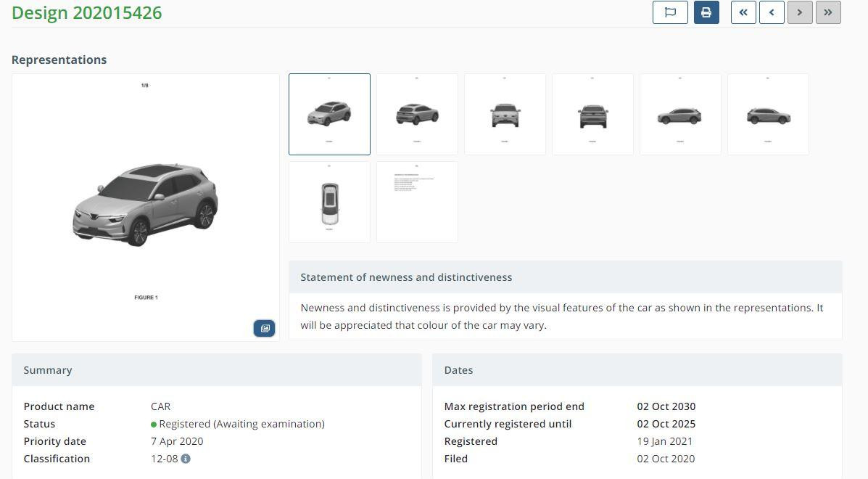
Task: Select top view car thumbnail
Action: 329,202
